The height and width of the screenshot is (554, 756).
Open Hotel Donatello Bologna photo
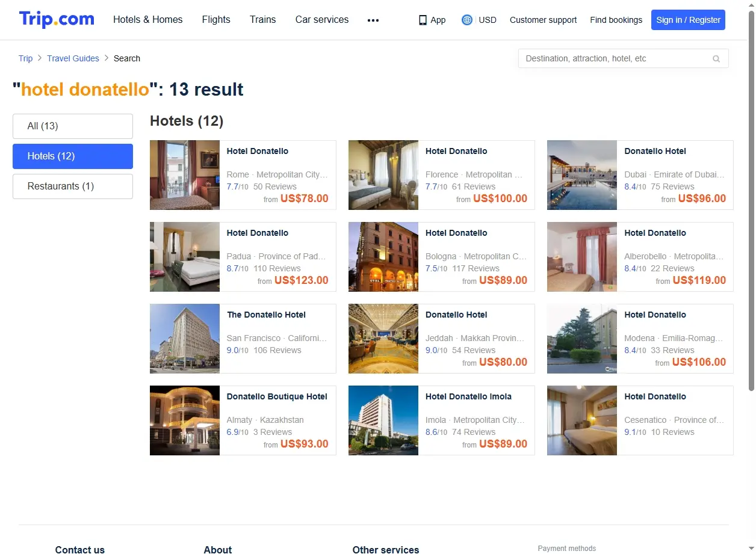[x=383, y=257]
